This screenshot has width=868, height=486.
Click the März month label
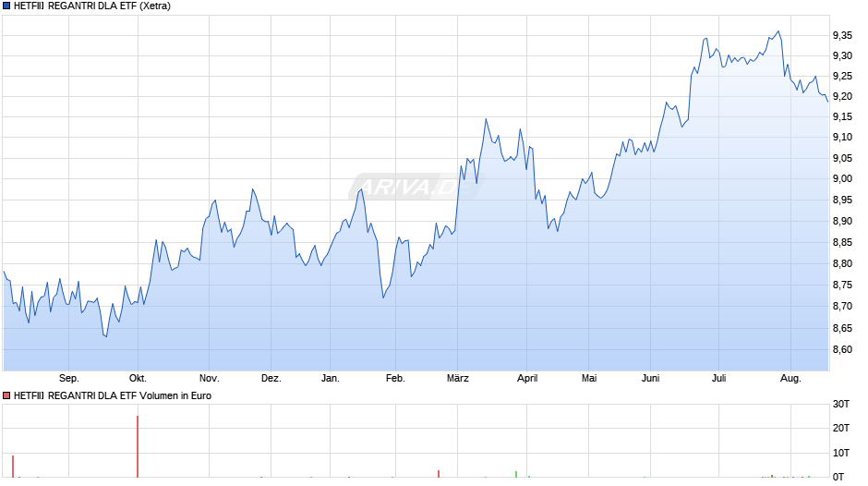(458, 379)
